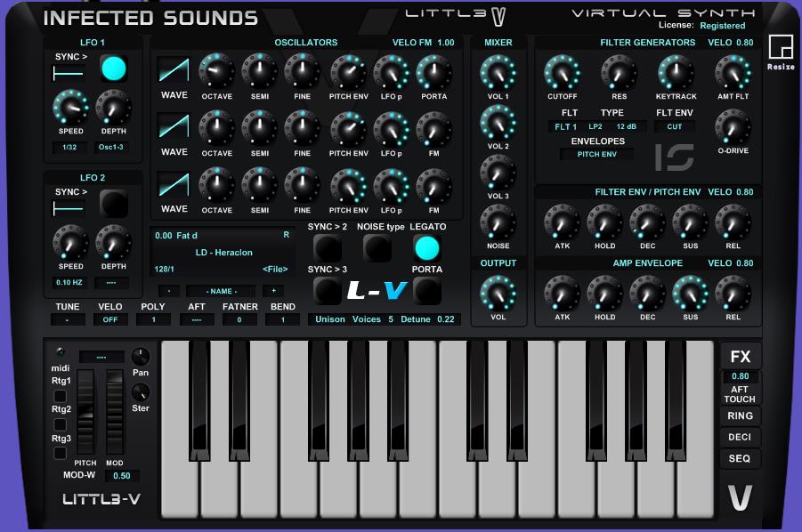Click the mixer VOL 1 knob

[x=498, y=73]
